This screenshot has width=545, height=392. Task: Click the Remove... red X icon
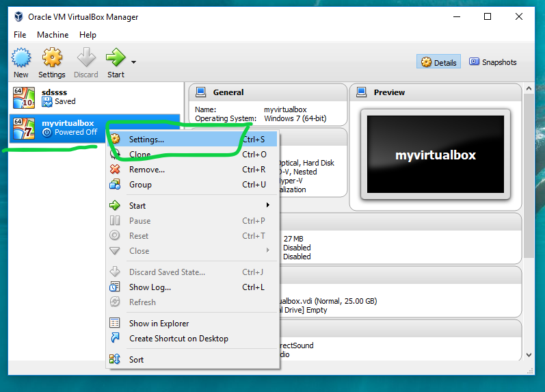[x=116, y=170]
